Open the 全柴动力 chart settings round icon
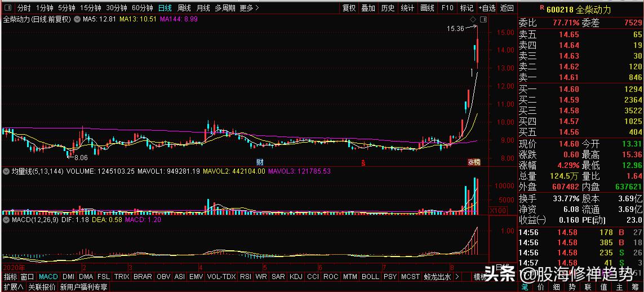Screen dimensions: 644x292 [x=77, y=19]
